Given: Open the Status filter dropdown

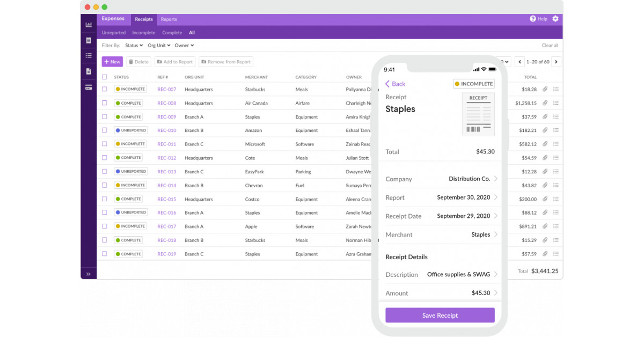Looking at the screenshot, I should point(134,46).
